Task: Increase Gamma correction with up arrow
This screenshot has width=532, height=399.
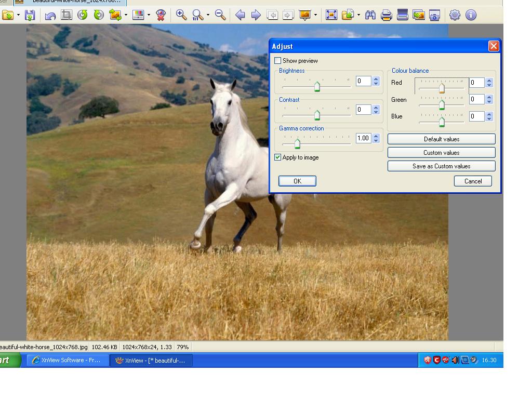Action: [x=376, y=136]
